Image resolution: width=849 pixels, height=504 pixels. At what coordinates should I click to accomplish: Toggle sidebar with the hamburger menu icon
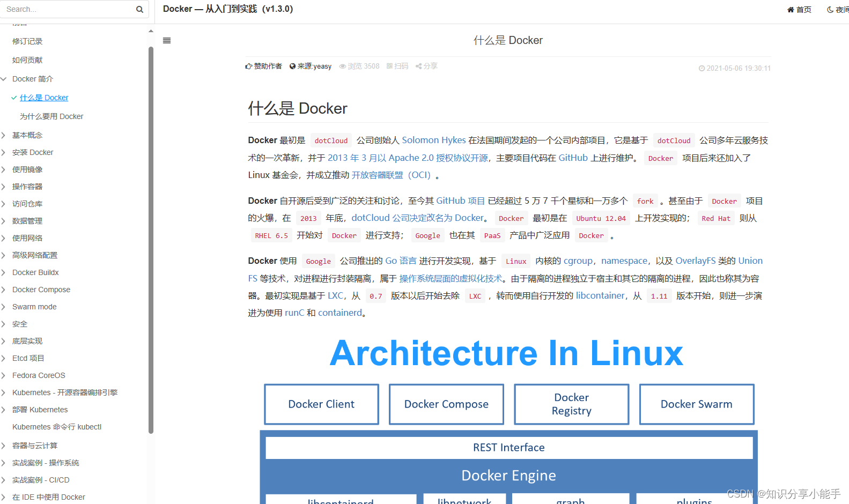[x=167, y=40]
